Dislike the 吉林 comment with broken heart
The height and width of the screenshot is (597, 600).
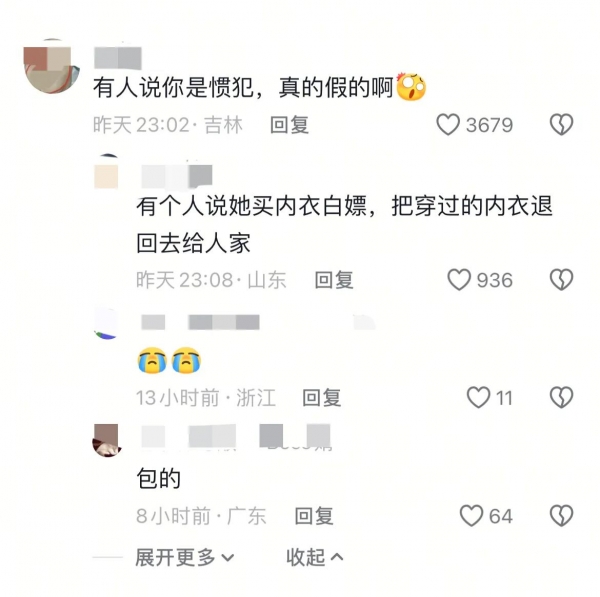561,125
